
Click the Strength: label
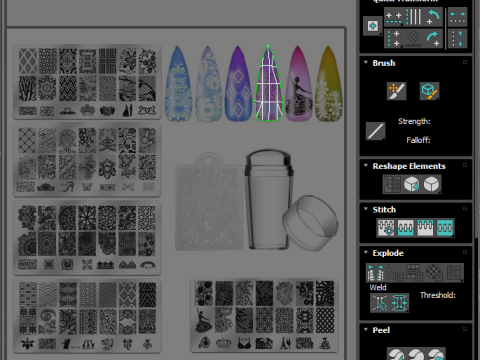coord(414,121)
